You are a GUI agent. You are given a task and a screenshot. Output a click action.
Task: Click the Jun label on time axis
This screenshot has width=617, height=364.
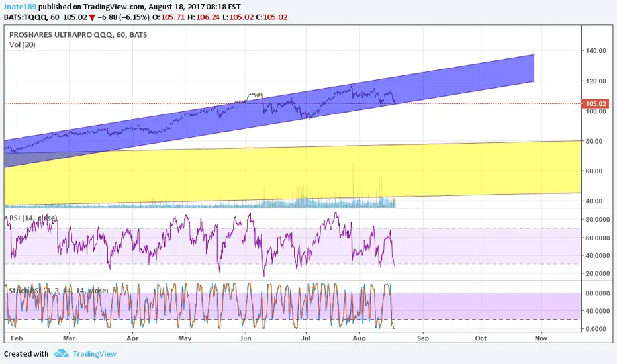(245, 338)
